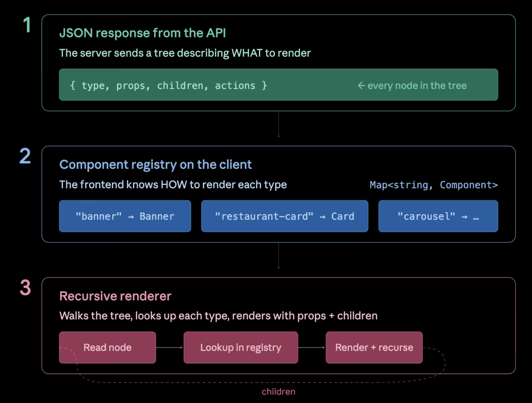Click the down arrow below the Component registry box

click(278, 256)
